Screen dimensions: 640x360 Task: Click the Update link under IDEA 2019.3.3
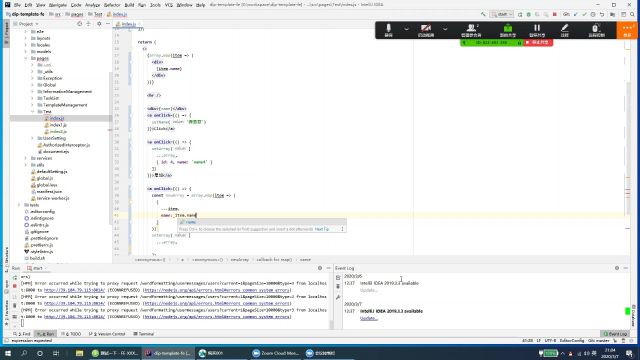point(369,318)
